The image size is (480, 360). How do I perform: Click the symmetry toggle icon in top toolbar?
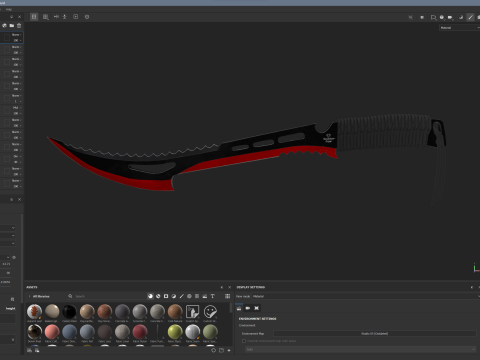point(56,17)
